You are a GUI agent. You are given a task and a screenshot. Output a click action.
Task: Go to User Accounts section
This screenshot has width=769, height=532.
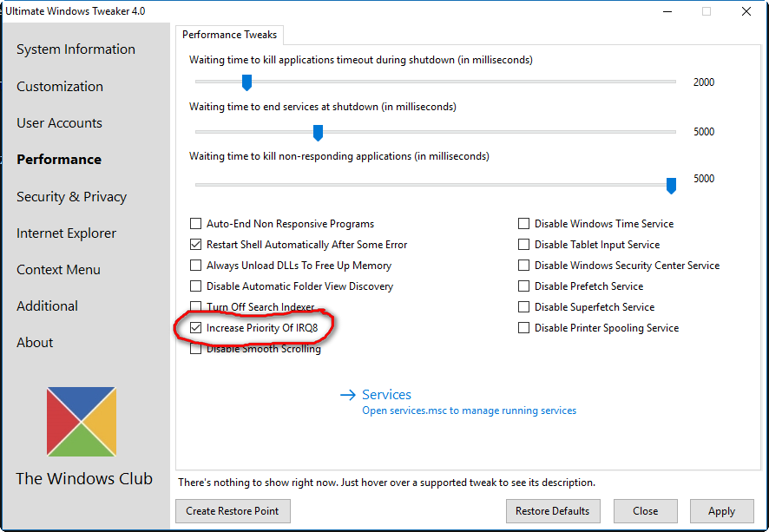click(x=59, y=123)
